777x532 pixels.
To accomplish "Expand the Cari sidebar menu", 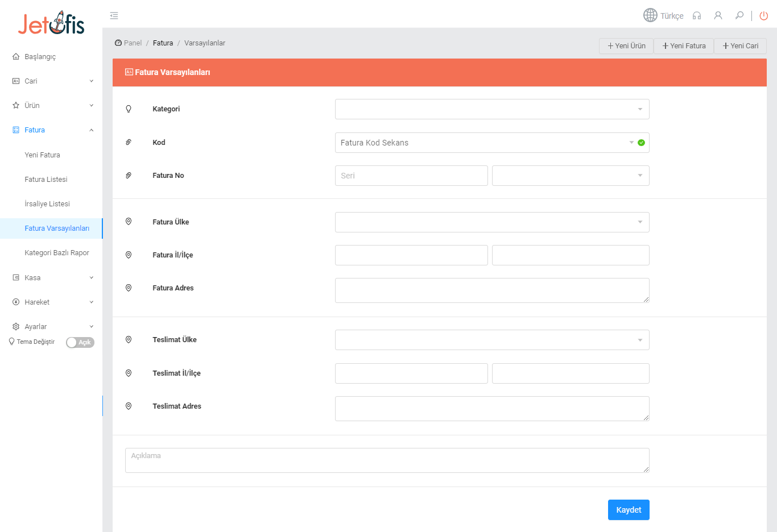I will pyautogui.click(x=92, y=81).
